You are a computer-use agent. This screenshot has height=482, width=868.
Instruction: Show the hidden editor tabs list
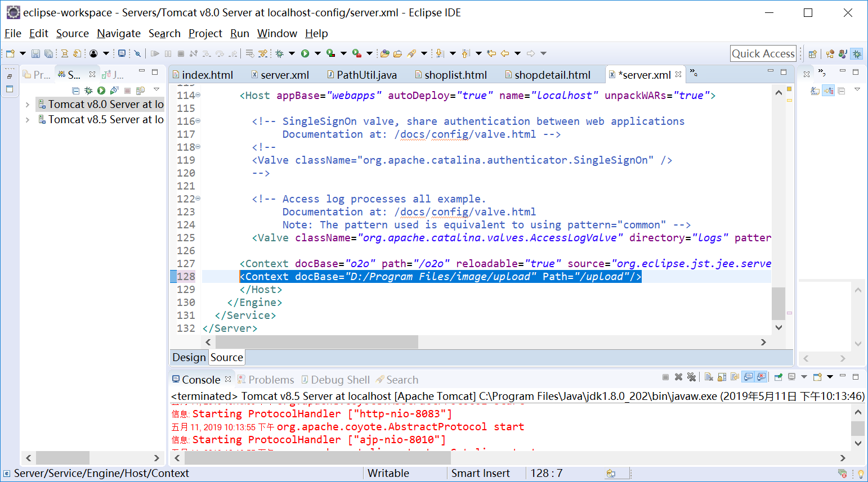tap(693, 73)
